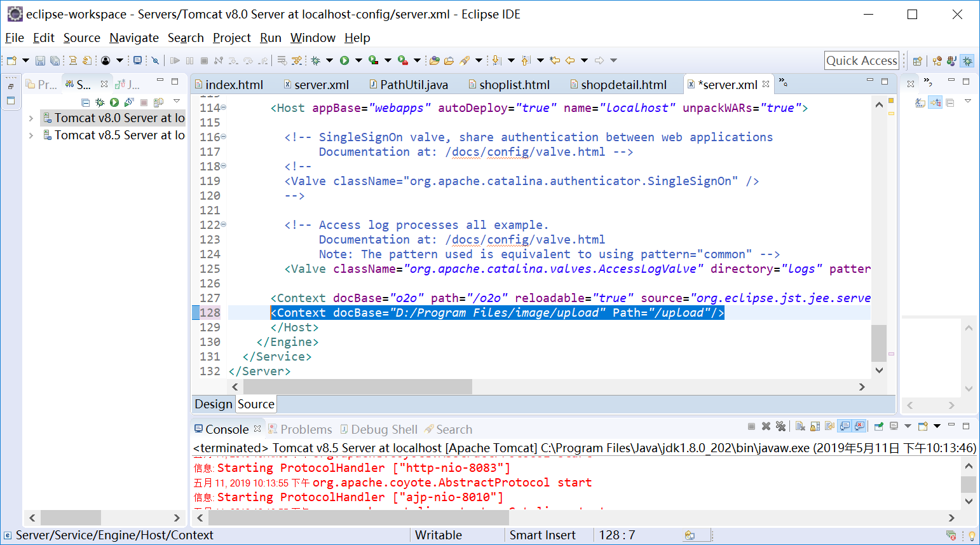
Task: Switch to the Debug perspective icon
Action: [967, 61]
